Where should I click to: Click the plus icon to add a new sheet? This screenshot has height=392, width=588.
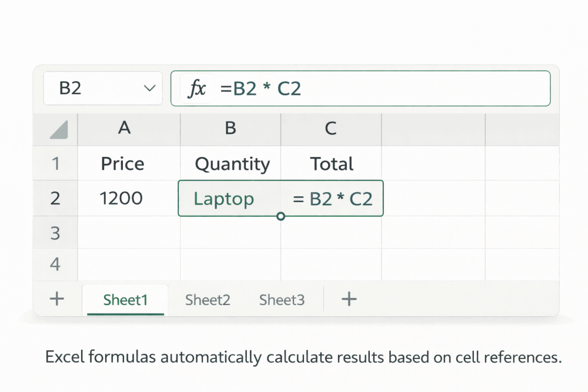(349, 299)
